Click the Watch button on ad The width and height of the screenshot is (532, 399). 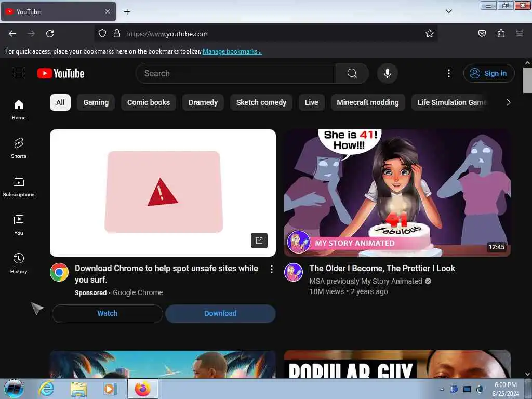pos(108,313)
